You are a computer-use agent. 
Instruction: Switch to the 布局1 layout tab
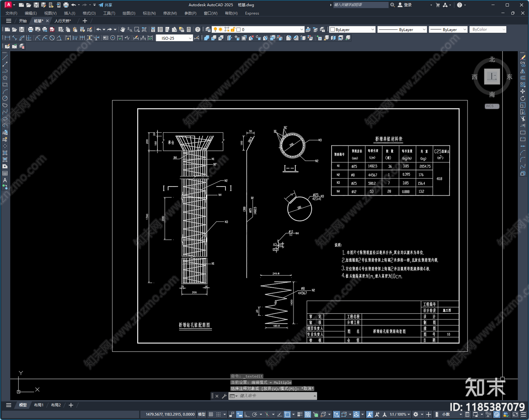point(39,405)
